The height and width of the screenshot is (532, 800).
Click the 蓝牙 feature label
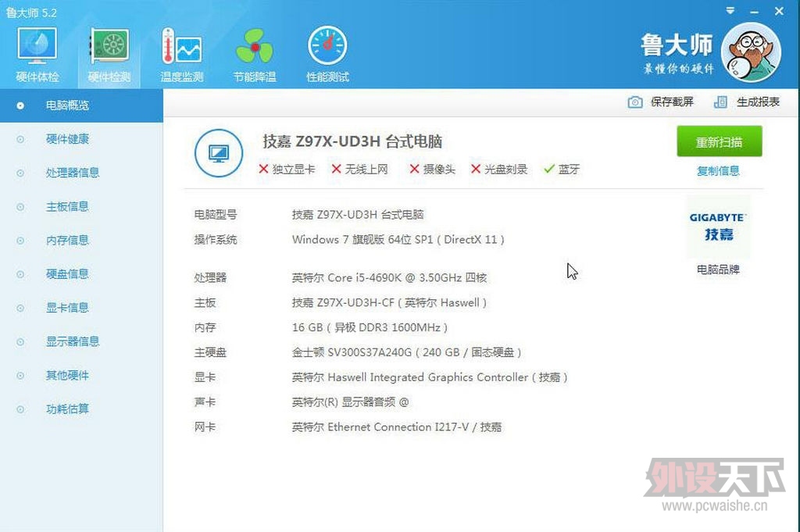pyautogui.click(x=569, y=169)
